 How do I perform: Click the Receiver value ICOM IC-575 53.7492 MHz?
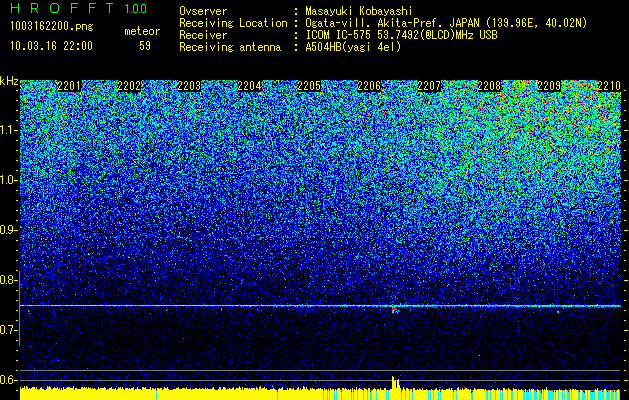401,35
